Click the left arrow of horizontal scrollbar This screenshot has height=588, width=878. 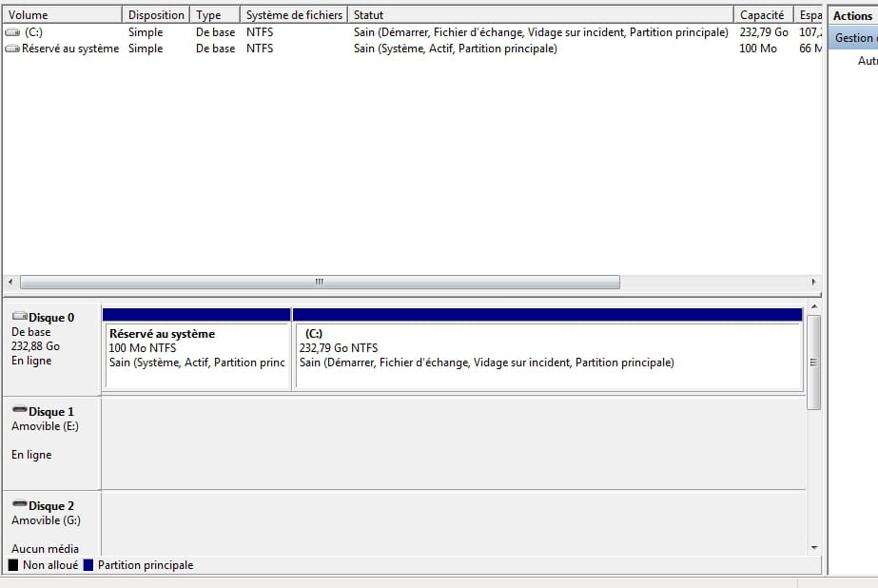coord(10,283)
